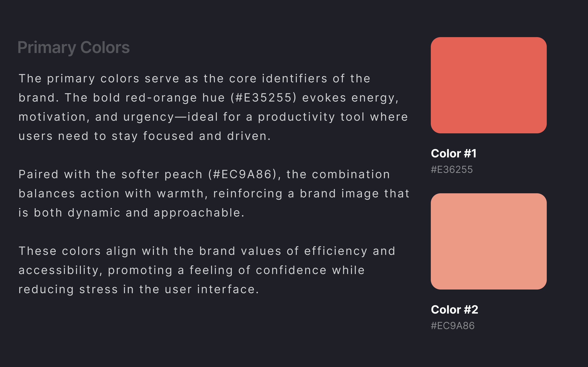Click the word "dynamic" in the second paragraph
Screen dimensions: 588x367
94,213
